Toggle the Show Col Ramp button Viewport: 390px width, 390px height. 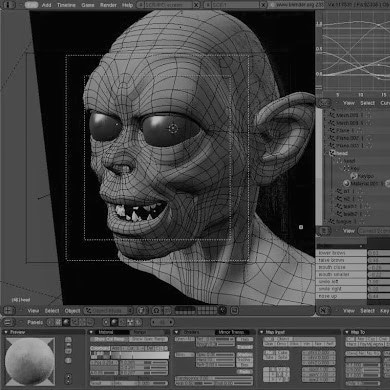click(x=109, y=339)
